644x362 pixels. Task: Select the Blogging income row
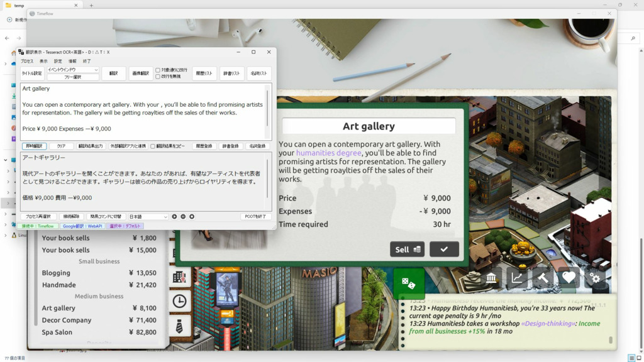[99, 273]
